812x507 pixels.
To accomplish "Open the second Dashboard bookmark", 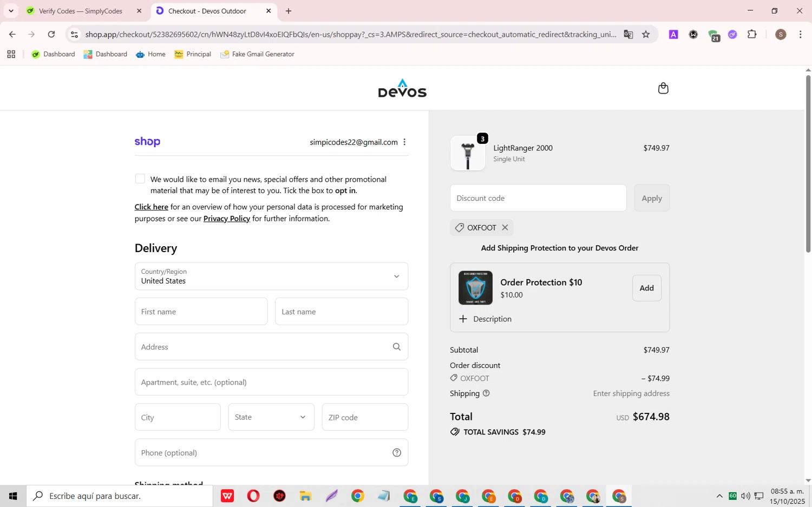I will tap(105, 54).
